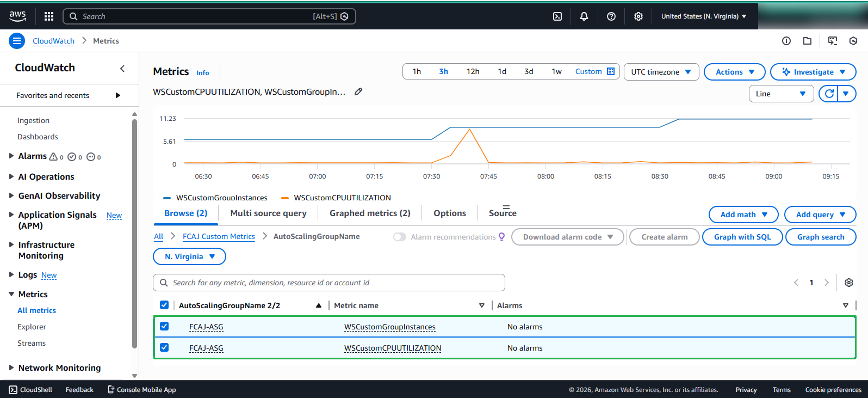The image size is (868, 398).
Task: Open the info panel icon in breadcrumb bar
Action: [786, 41]
